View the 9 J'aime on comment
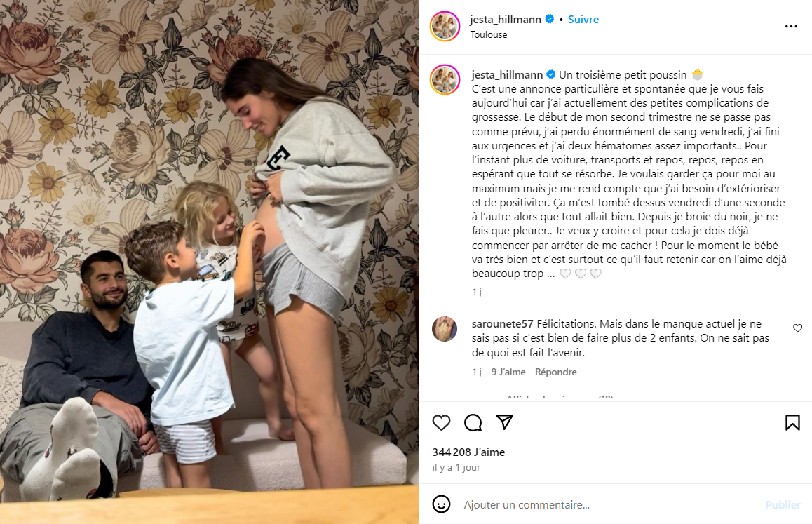The image size is (812, 524). [x=508, y=372]
